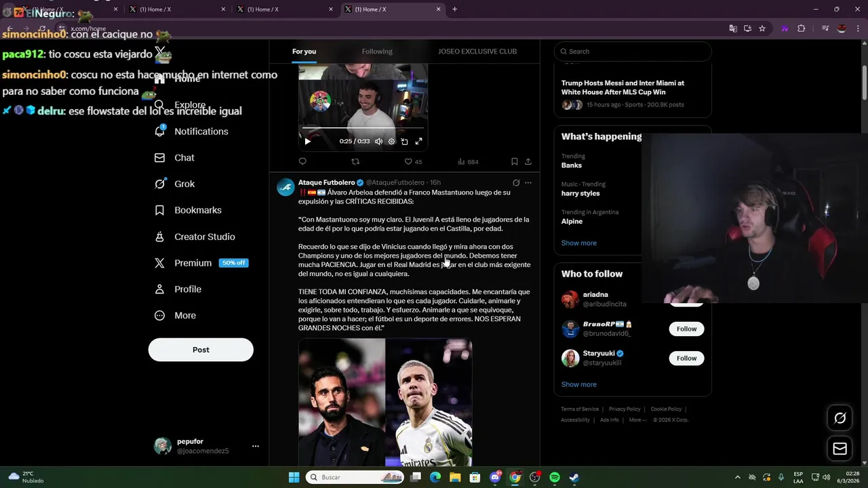This screenshot has width=868, height=488.
Task: Open ariadna's profile in Who to follow
Action: tap(595, 295)
